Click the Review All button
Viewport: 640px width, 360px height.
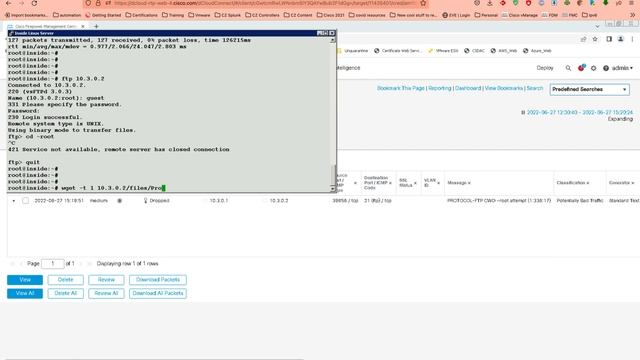pos(106,293)
